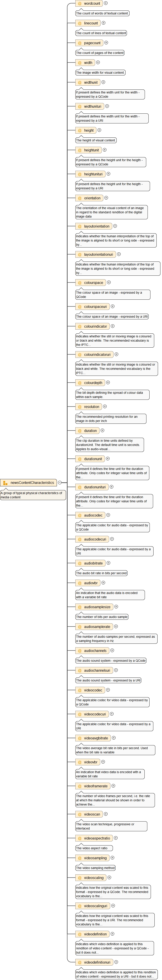Click the @ icon of audiocodec

pos(80,515)
